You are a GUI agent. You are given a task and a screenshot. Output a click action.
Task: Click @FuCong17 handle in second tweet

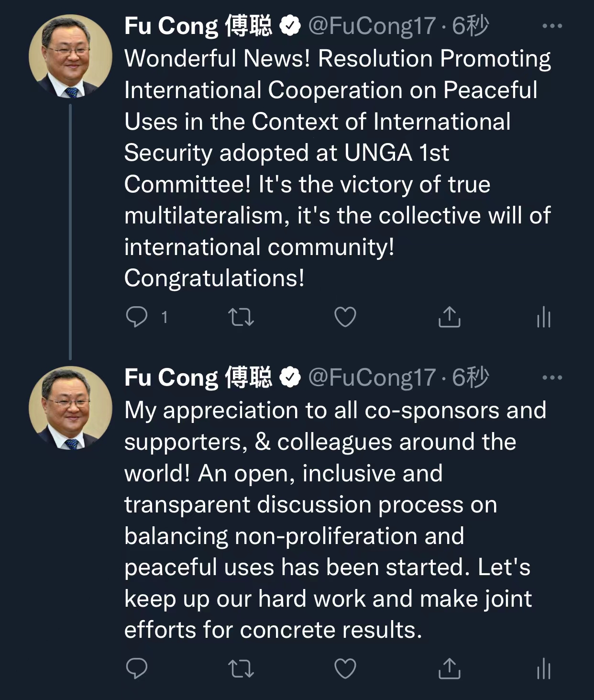[372, 378]
